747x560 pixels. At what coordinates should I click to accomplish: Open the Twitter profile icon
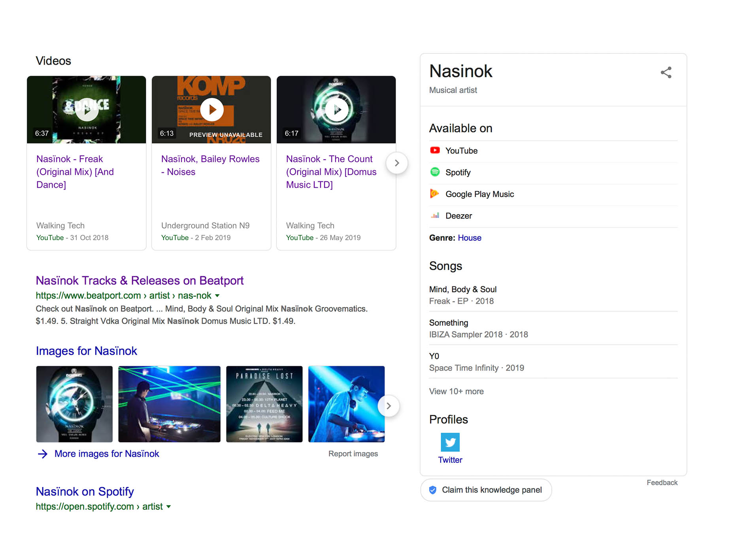pos(450,442)
